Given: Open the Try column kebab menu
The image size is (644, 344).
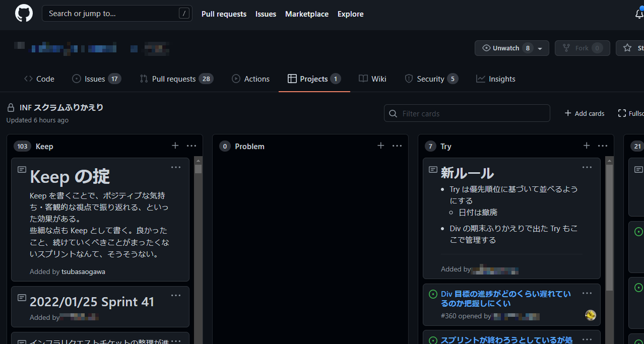Looking at the screenshot, I should click(602, 145).
